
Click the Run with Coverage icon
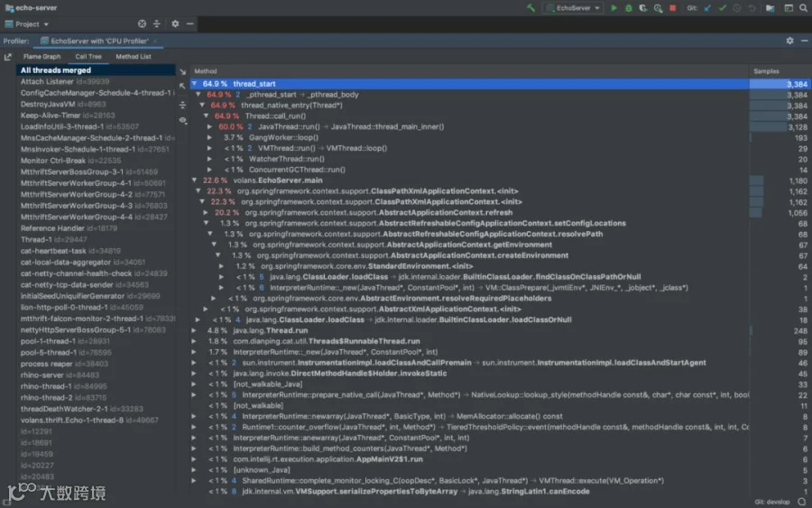pyautogui.click(x=643, y=8)
